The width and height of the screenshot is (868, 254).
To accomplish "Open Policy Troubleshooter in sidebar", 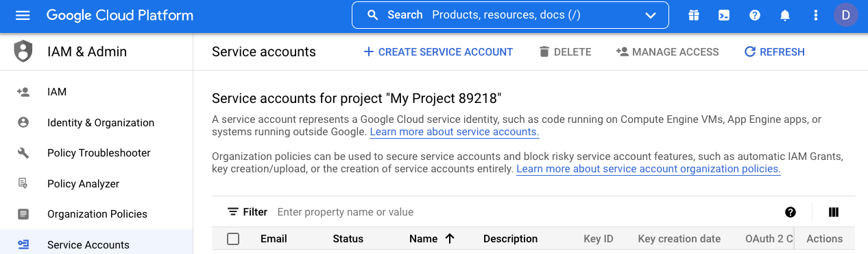I will 99,153.
